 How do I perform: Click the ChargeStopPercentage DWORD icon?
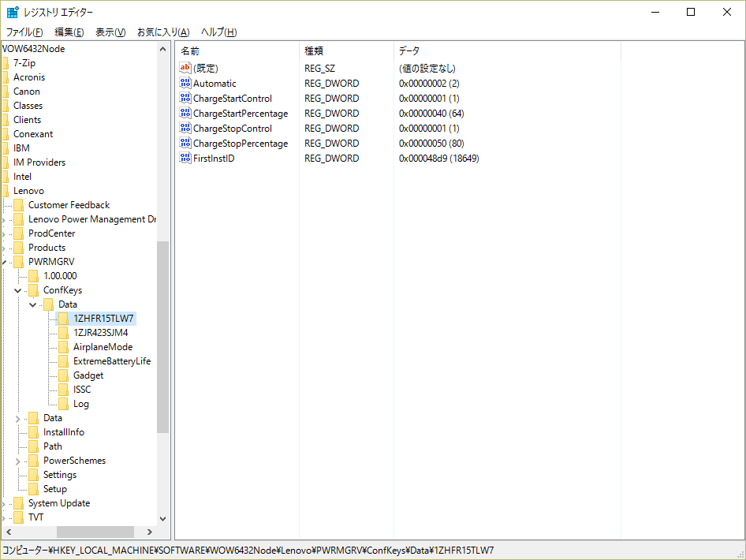(x=185, y=144)
